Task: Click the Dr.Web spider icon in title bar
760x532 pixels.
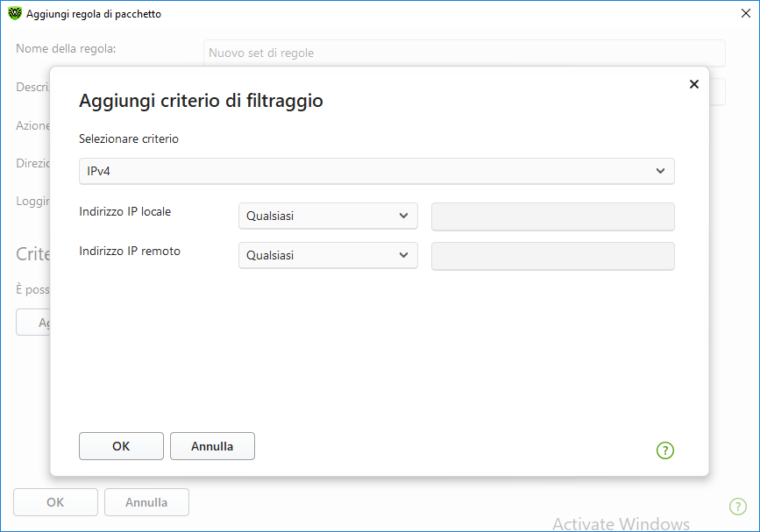Action: point(14,14)
